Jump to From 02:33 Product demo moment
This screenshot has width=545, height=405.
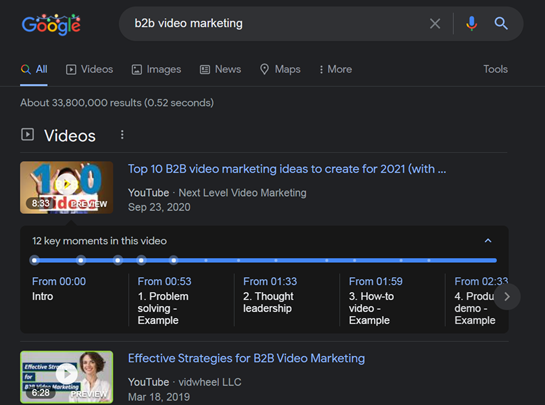click(480, 300)
